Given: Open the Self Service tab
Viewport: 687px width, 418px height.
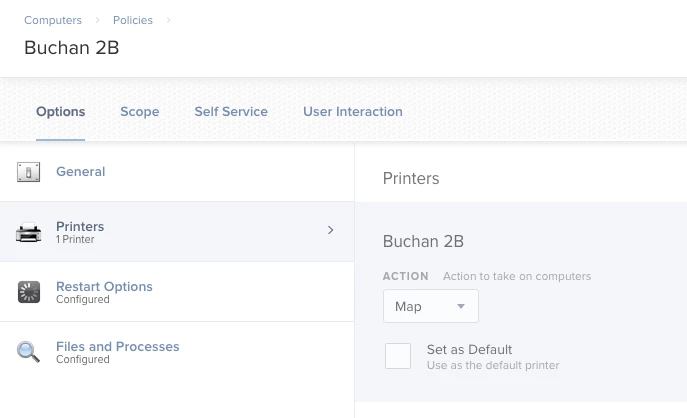Looking at the screenshot, I should point(231,112).
